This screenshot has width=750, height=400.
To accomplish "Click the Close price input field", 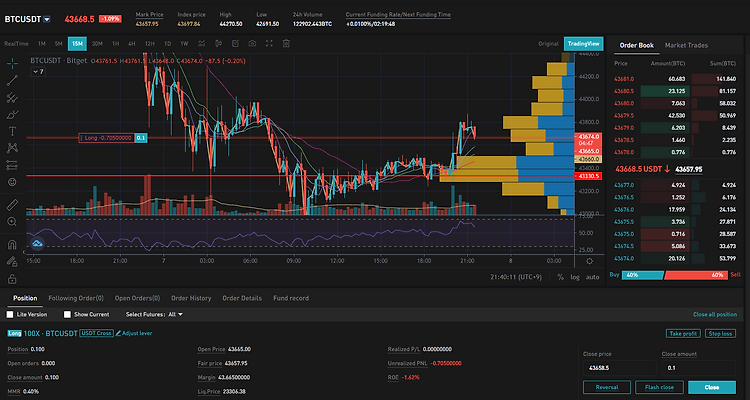I will [619, 368].
